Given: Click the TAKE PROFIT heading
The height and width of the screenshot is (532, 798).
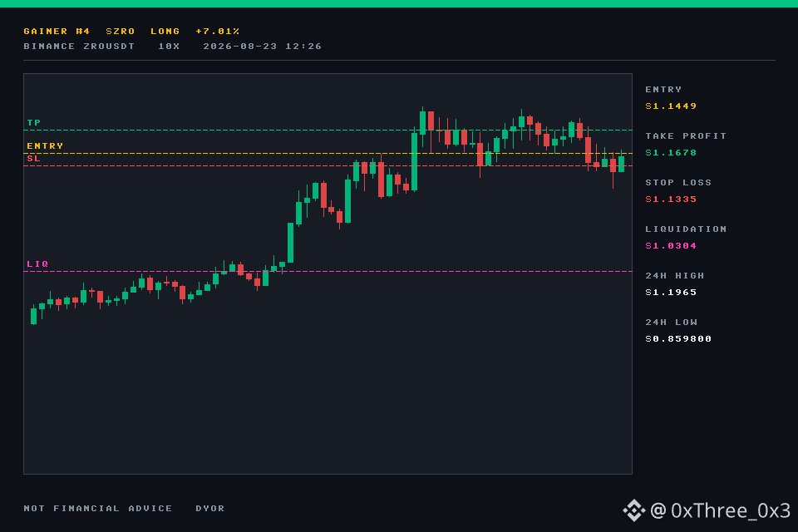Looking at the screenshot, I should [x=686, y=136].
